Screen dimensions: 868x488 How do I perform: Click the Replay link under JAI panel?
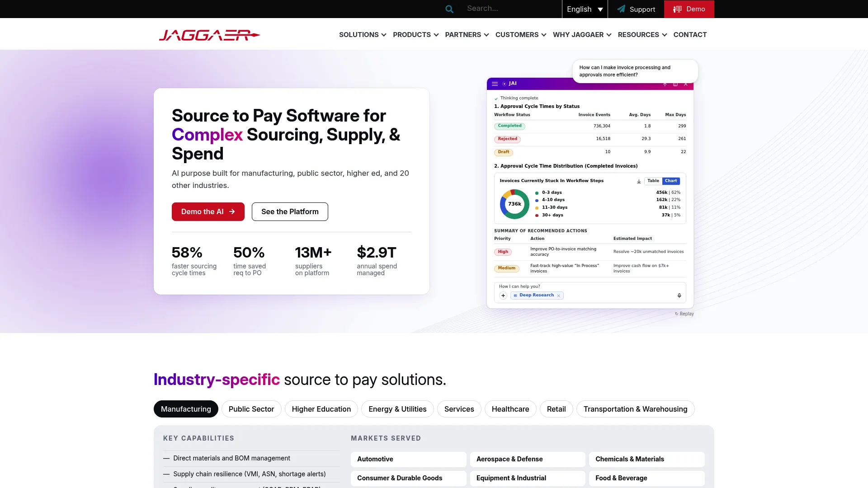click(x=684, y=314)
